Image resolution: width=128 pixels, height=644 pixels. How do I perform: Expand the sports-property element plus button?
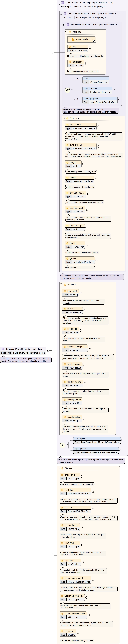pos(119,100)
